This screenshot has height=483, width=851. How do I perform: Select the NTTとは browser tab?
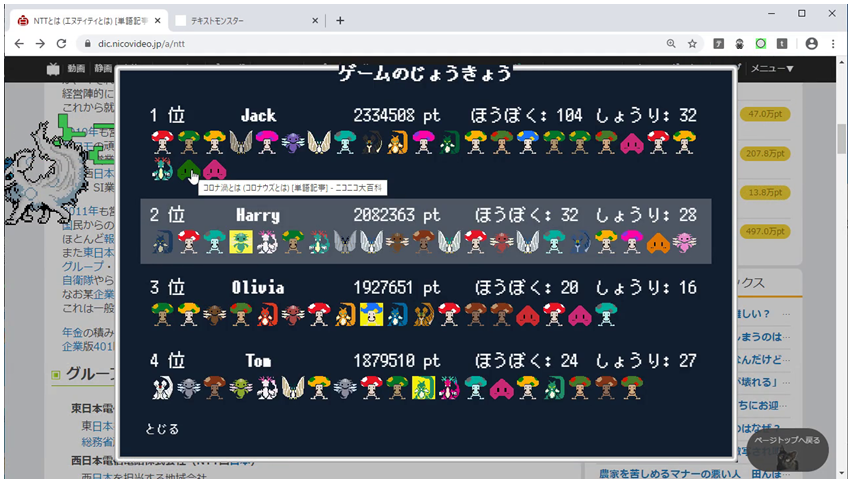coord(85,20)
